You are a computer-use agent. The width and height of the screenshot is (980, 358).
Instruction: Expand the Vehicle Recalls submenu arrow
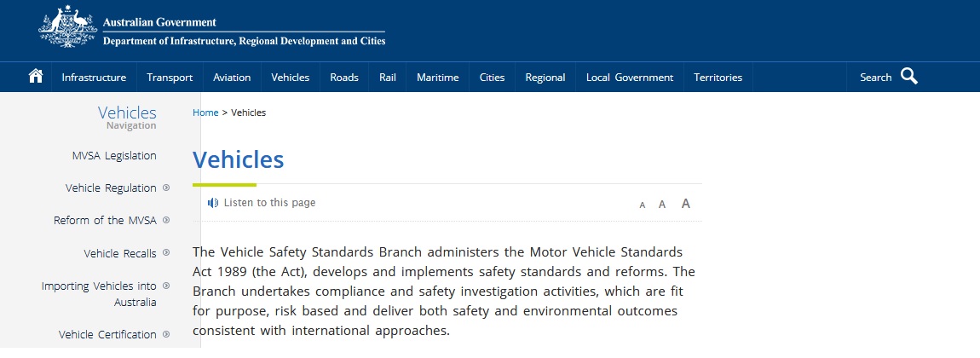coord(166,252)
